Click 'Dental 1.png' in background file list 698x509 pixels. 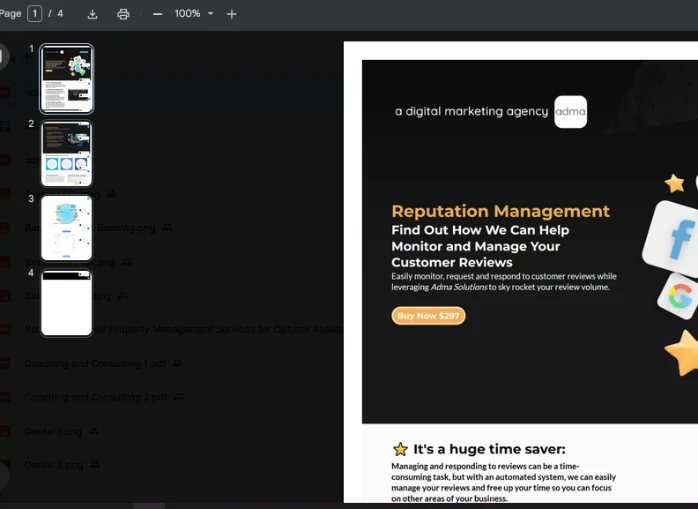53,432
